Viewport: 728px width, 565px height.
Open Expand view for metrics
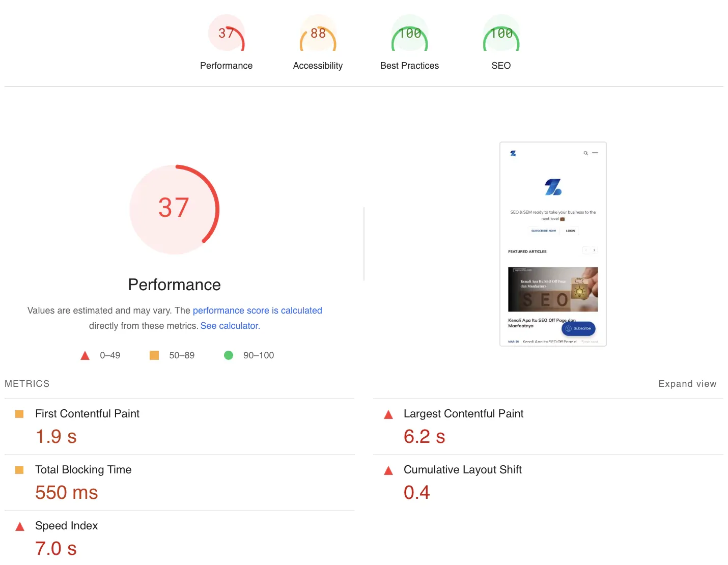tap(688, 383)
